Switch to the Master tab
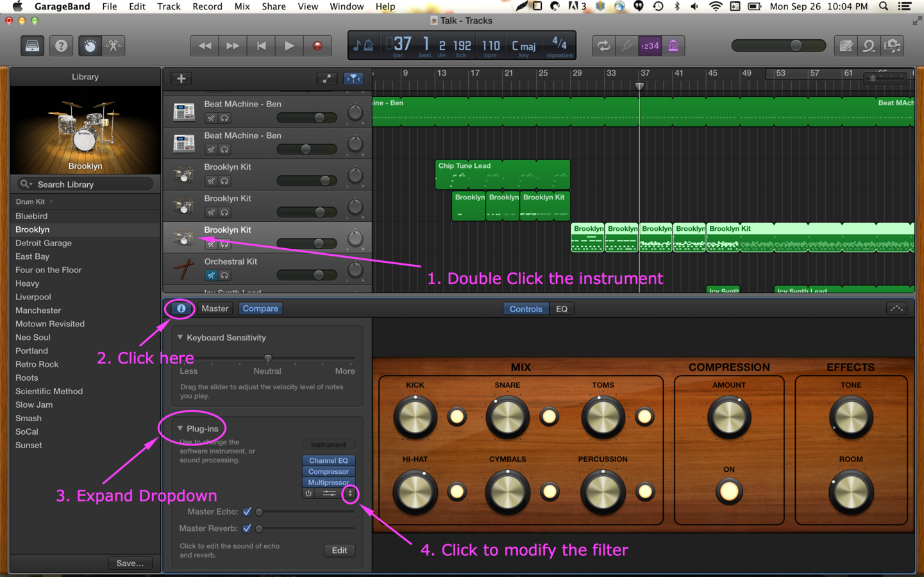 tap(215, 308)
